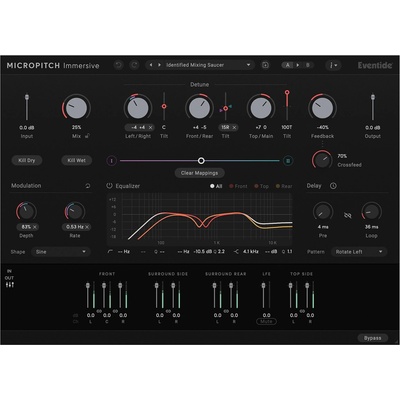
Task: Click the 4.1 kHz frequency value
Action: 251,252
